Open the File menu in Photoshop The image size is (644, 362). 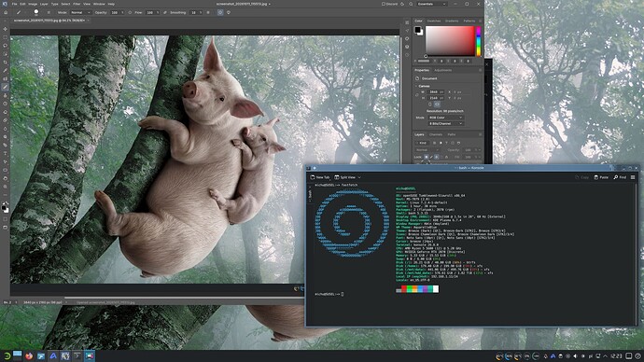pos(14,4)
